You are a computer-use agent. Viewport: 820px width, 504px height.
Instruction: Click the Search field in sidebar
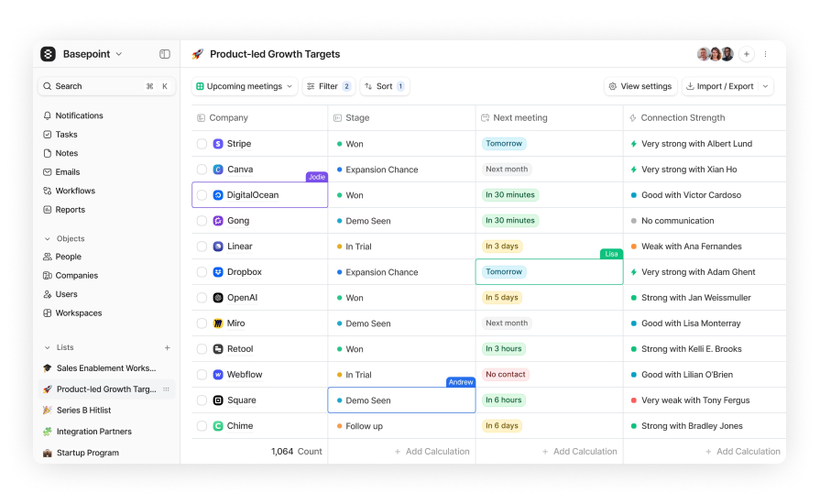click(92, 86)
